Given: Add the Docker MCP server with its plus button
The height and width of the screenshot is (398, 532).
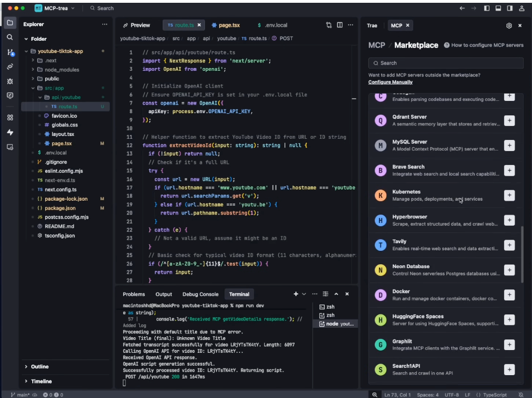Looking at the screenshot, I should [x=509, y=295].
